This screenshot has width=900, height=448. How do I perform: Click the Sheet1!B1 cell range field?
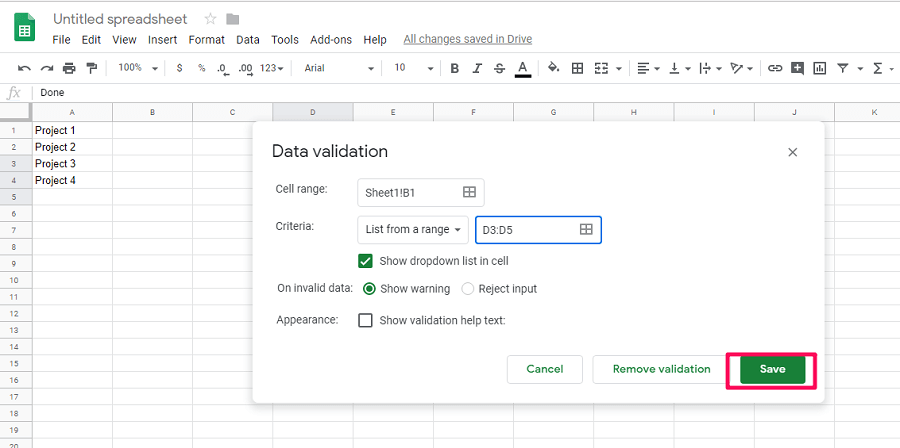[421, 193]
